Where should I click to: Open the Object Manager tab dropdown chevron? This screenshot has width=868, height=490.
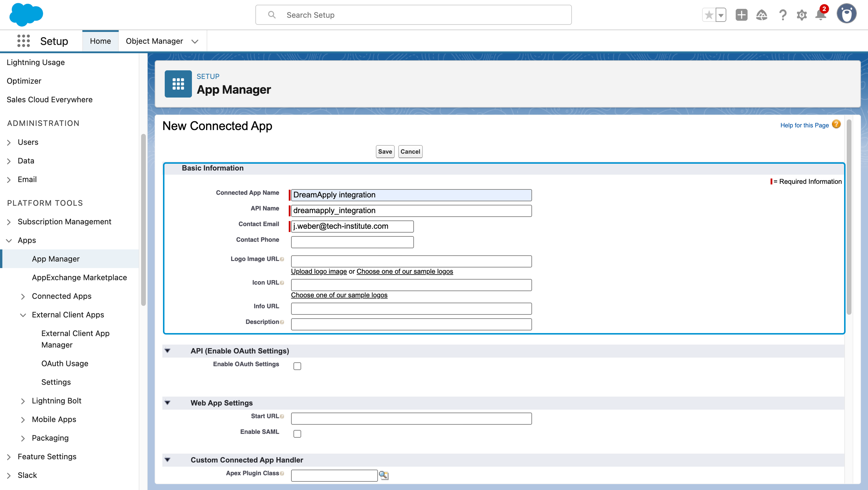195,41
